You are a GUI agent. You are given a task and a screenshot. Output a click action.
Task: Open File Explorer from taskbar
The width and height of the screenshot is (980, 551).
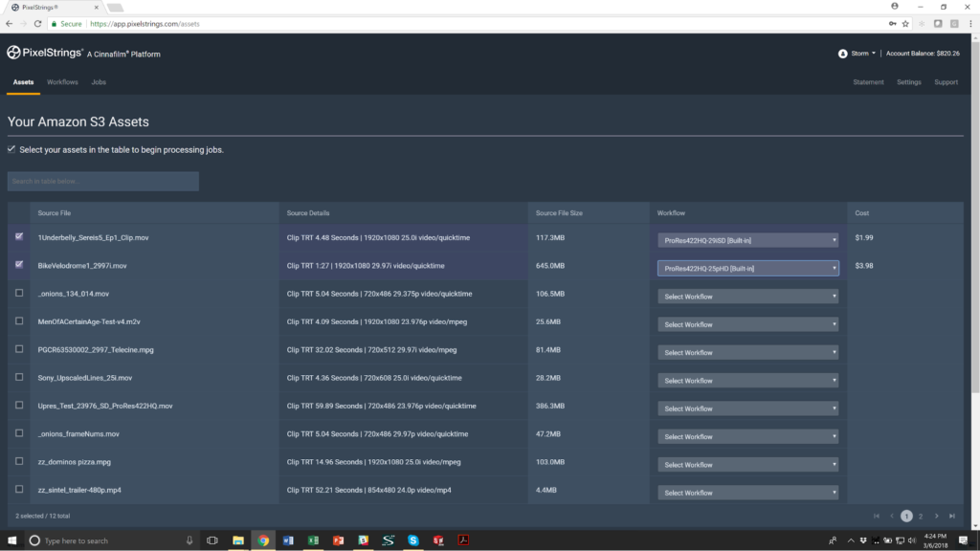(238, 540)
